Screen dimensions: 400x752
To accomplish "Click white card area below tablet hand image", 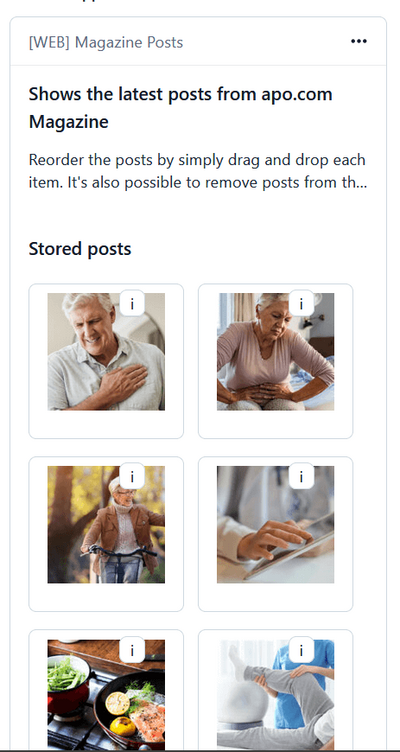I will pos(275,597).
